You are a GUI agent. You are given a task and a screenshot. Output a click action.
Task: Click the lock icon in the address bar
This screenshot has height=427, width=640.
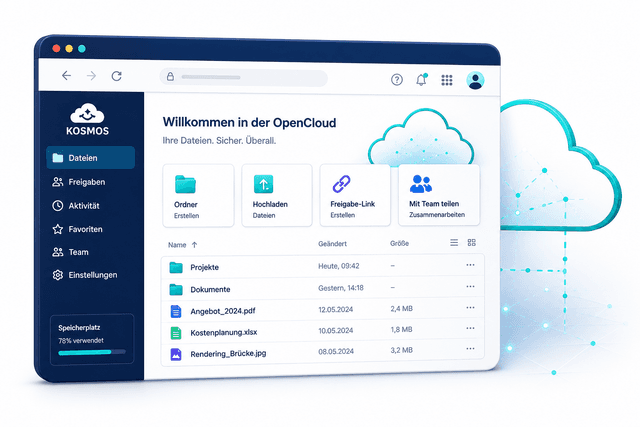coord(170,76)
